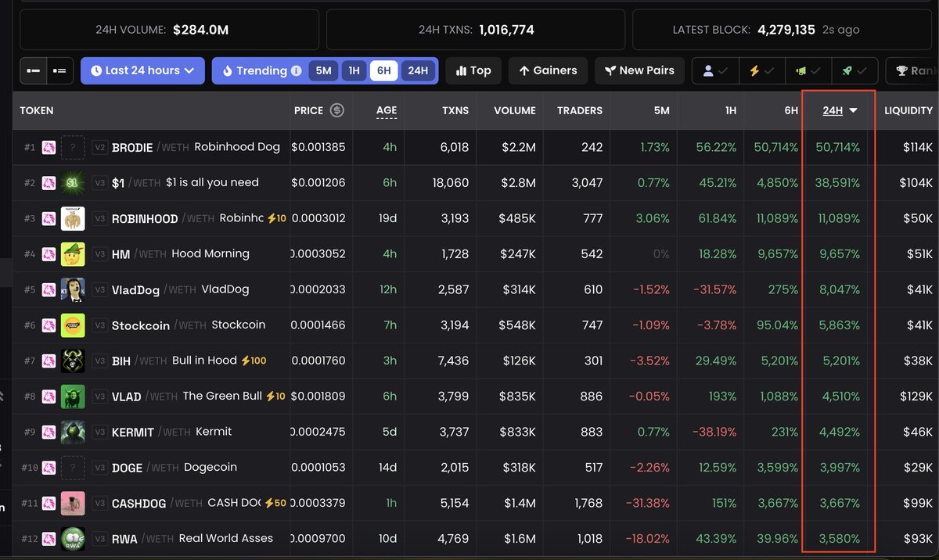Click the RWA token logo

click(x=73, y=539)
